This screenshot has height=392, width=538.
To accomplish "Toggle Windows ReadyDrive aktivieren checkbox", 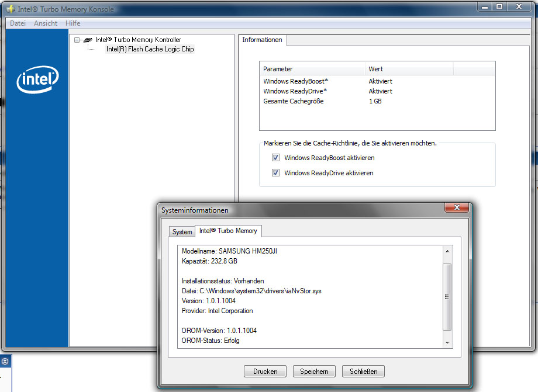I will tap(275, 172).
